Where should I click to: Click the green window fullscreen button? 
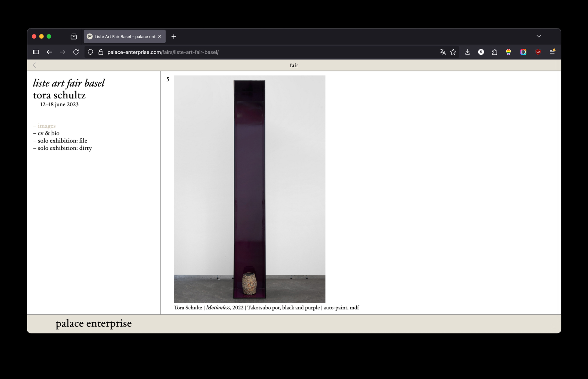49,36
